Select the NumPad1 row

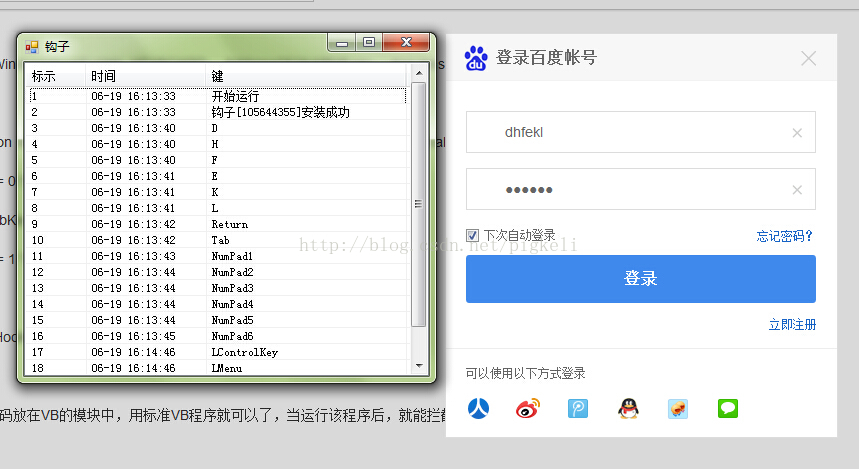217,256
